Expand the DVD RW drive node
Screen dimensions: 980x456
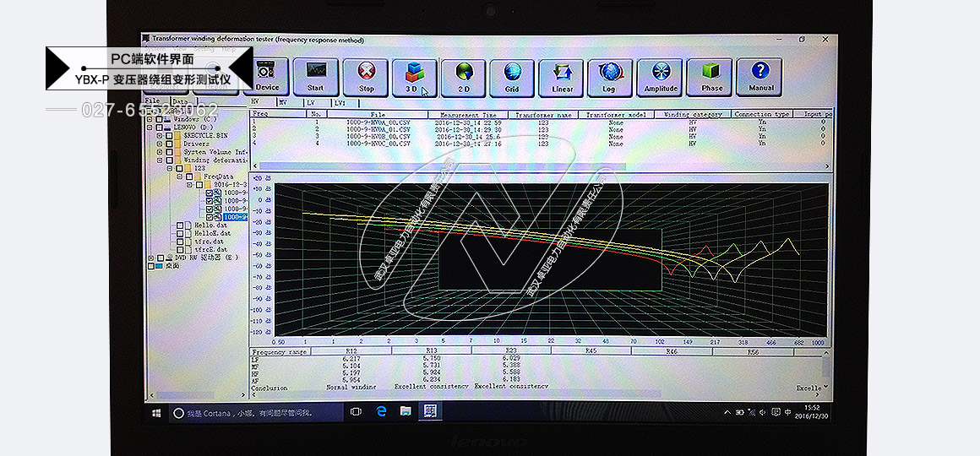click(x=150, y=258)
